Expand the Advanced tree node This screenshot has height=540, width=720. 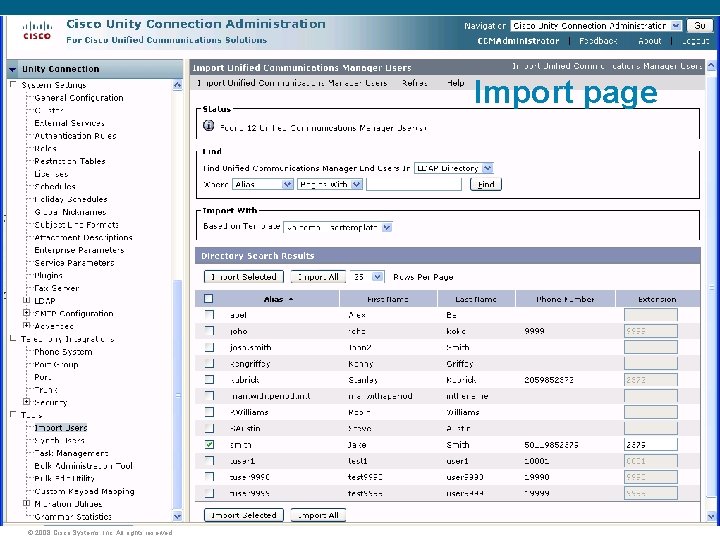coord(27,325)
